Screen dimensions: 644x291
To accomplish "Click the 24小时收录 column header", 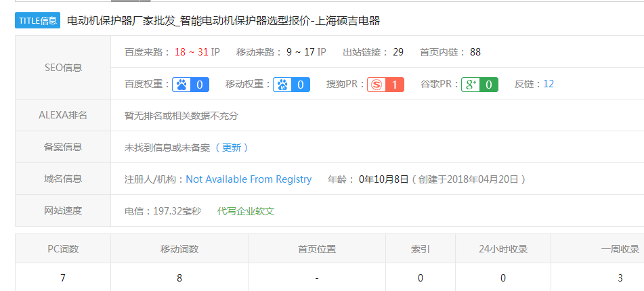I will (x=503, y=249).
